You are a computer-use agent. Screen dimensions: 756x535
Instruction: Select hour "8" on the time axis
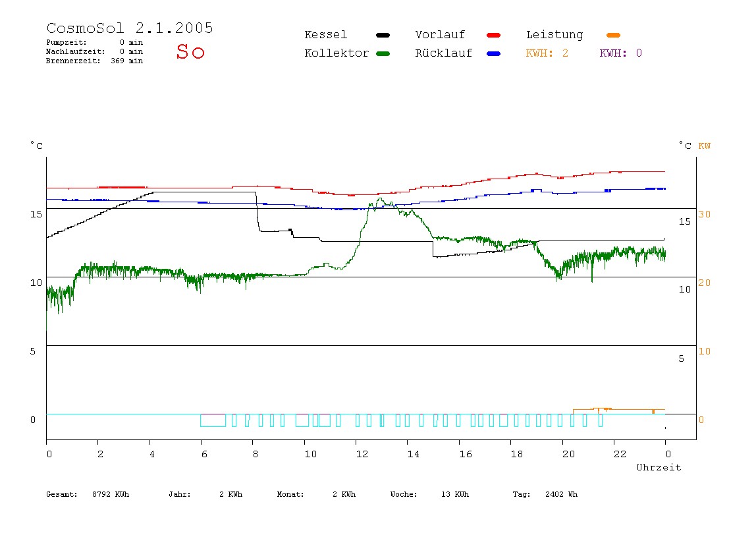point(256,454)
